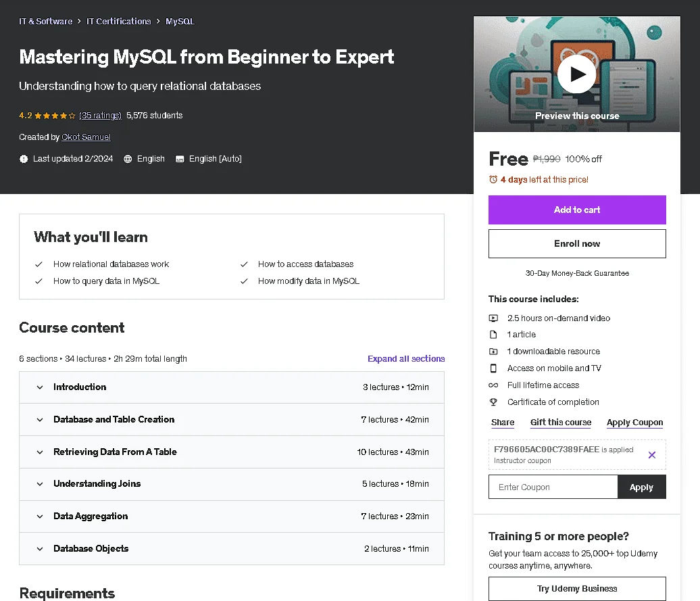Click the '100% off' discount text
This screenshot has height=601, width=700.
(584, 160)
